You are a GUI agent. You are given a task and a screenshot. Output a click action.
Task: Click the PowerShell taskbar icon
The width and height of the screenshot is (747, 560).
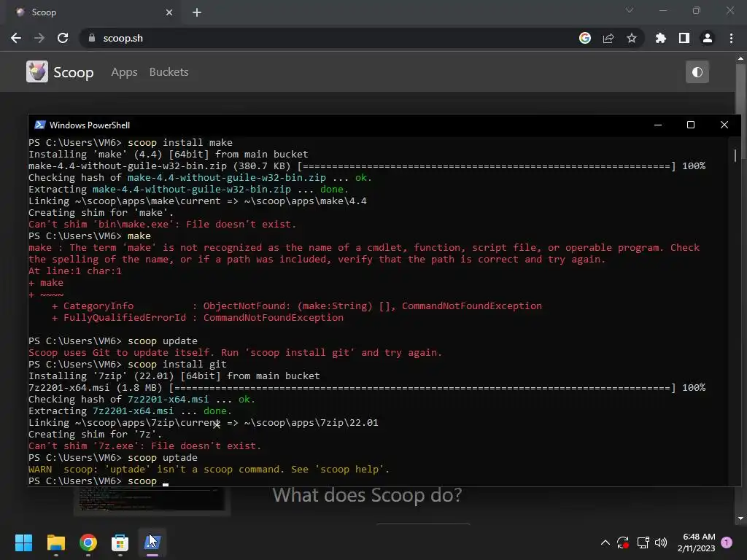coord(152,542)
